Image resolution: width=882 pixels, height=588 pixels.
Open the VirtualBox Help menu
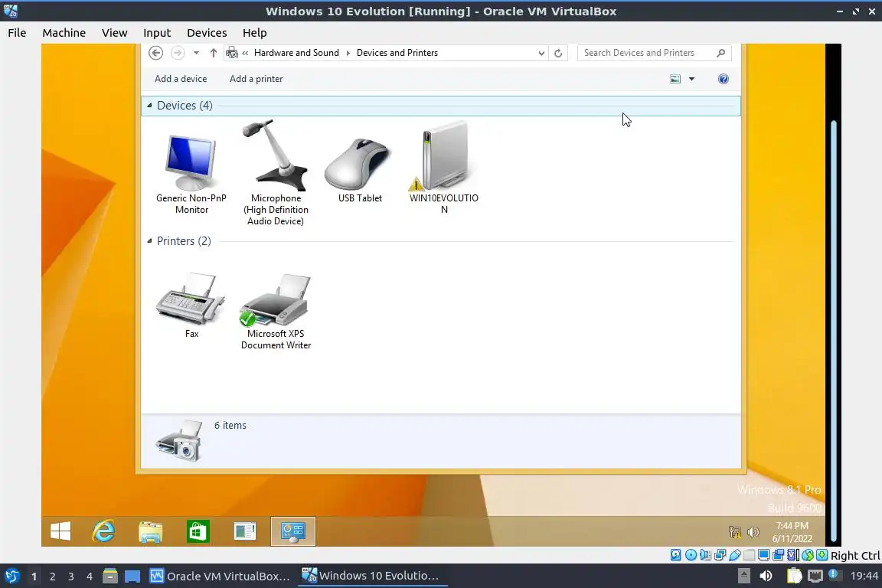(255, 33)
